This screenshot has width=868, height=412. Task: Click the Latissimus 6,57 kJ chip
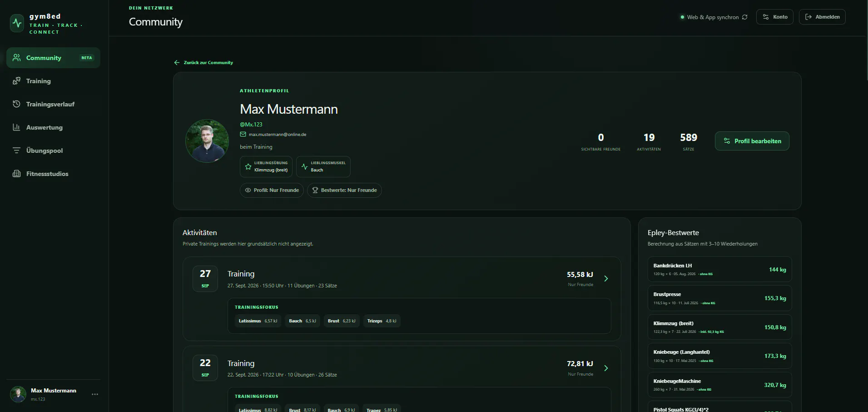click(x=258, y=321)
